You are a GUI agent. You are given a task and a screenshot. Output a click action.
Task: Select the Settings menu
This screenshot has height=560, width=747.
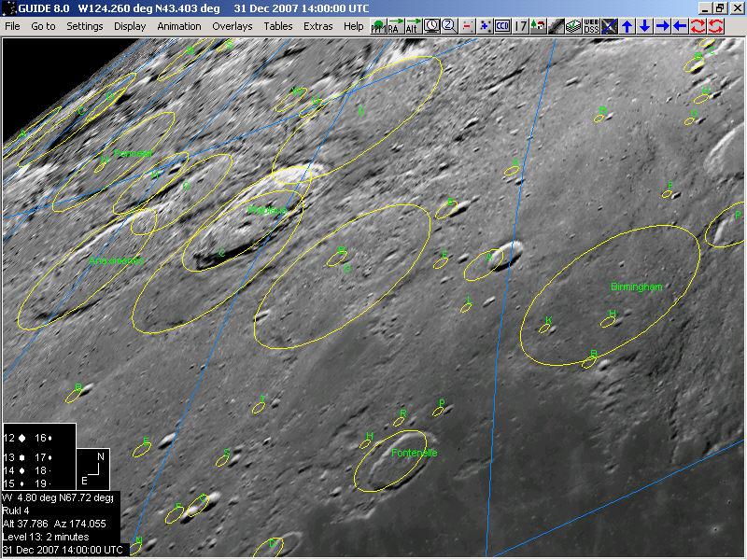(x=85, y=26)
